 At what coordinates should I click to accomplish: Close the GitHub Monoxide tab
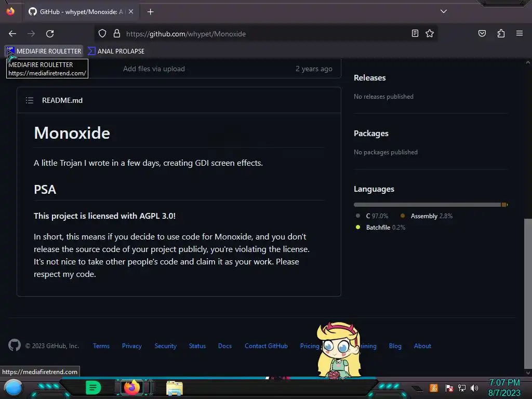pos(131,11)
